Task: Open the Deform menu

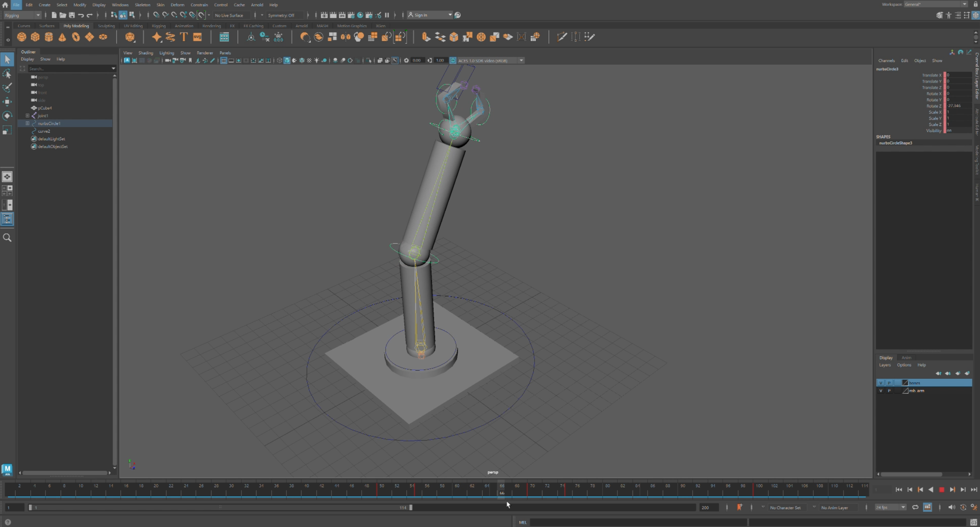Action: click(x=177, y=5)
